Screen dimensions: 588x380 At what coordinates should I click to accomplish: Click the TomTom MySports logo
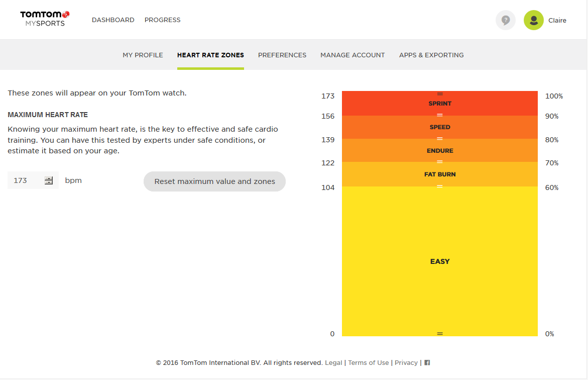point(45,19)
